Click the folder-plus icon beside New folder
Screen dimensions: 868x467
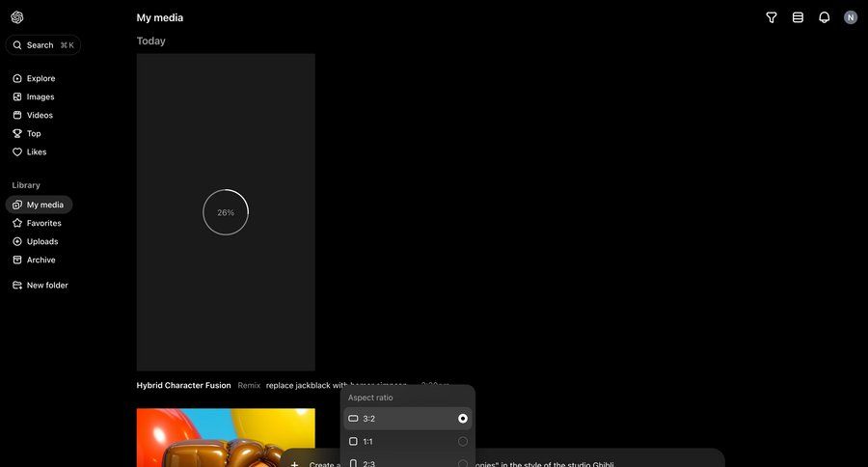17,286
